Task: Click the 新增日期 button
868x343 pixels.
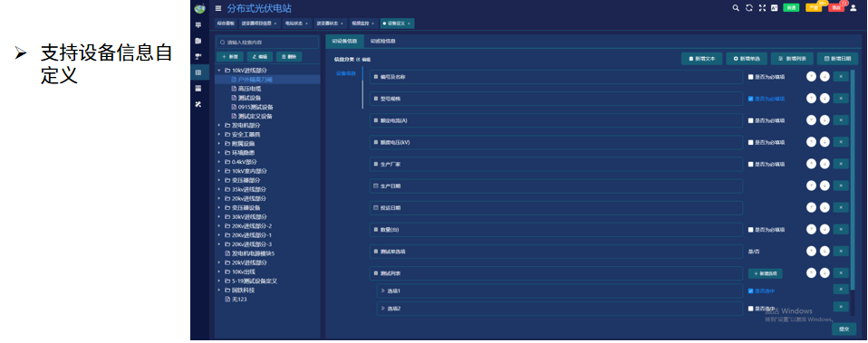Action: [837, 58]
